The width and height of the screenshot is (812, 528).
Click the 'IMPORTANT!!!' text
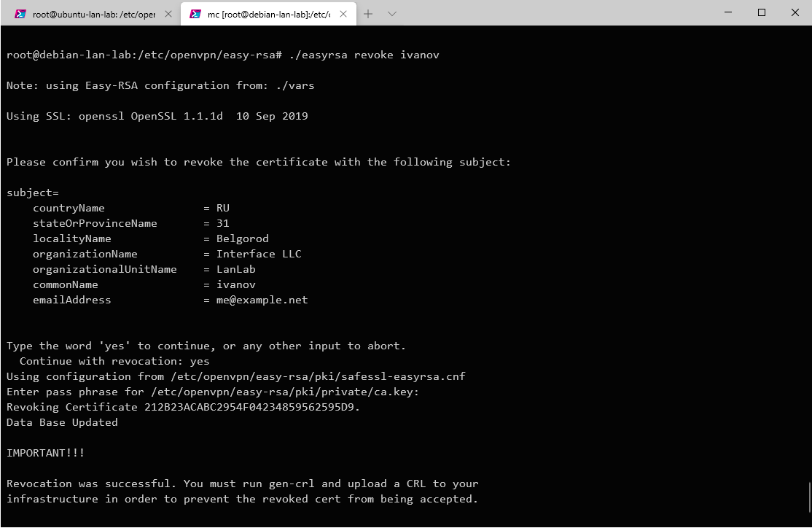46,453
